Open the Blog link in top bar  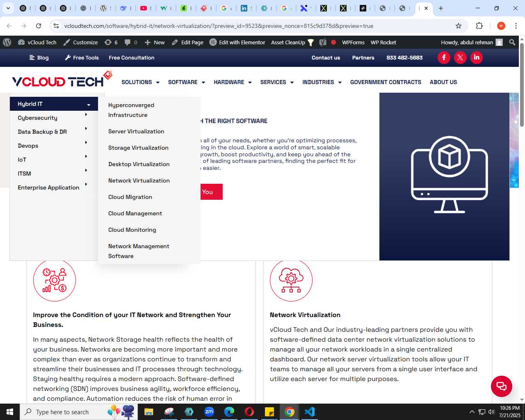[39, 58]
